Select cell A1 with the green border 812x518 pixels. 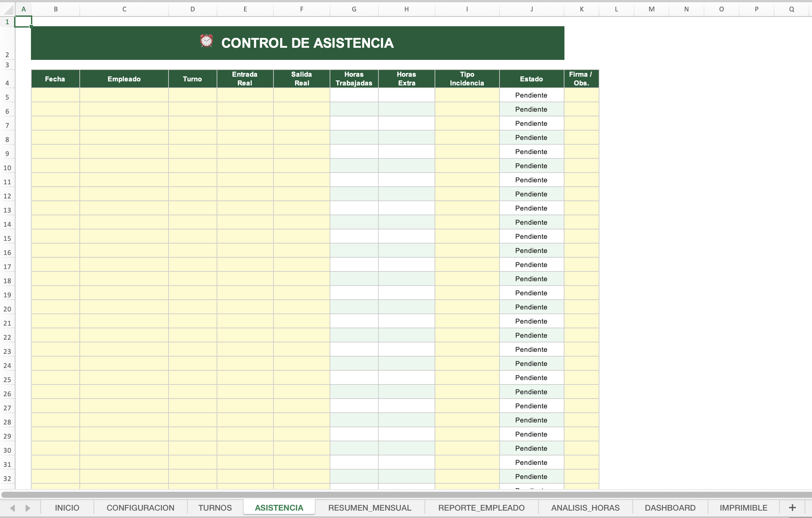(23, 22)
